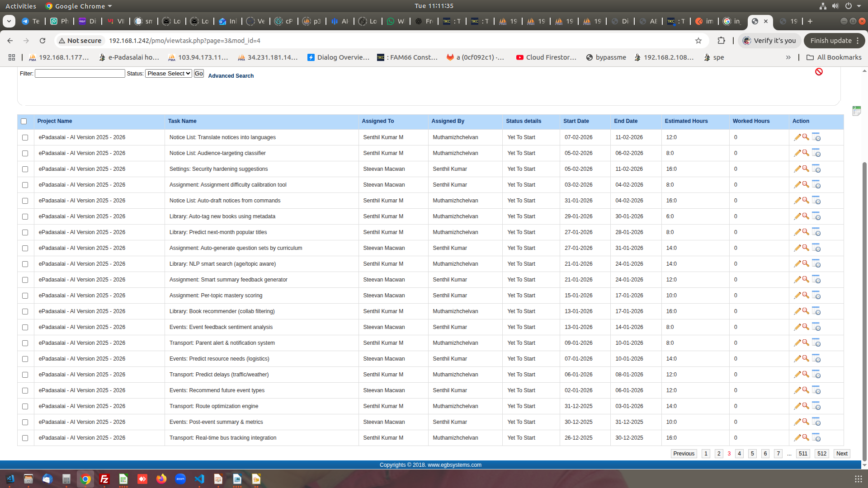Toggle the select-all checkbox in table header
The width and height of the screenshot is (868, 488).
(24, 121)
